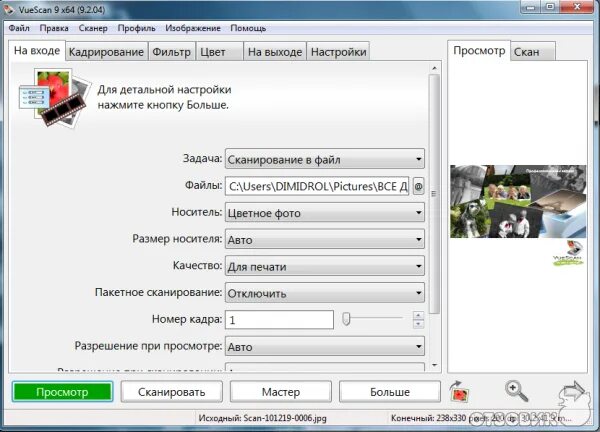Minimize the VueScan window

tap(530, 7)
